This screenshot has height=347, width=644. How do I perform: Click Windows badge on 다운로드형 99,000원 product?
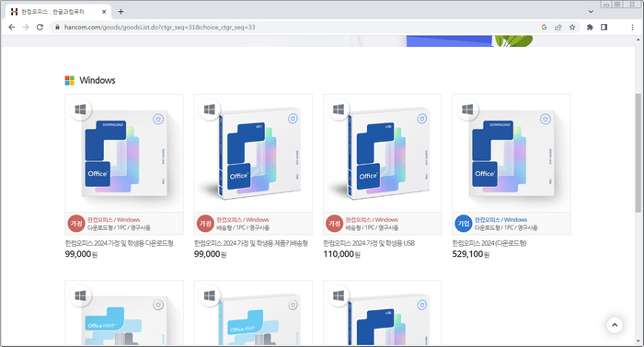[x=80, y=110]
